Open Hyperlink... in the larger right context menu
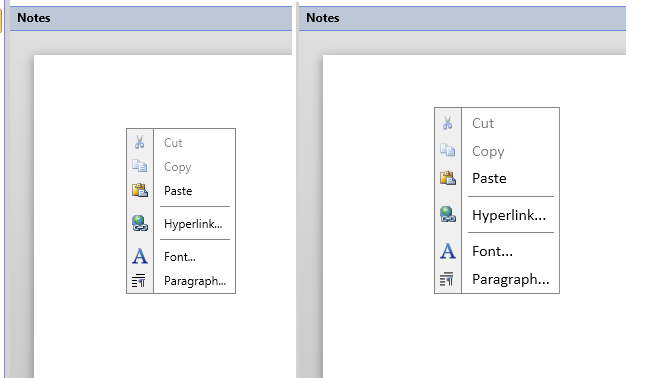Viewport: 650px width, 378px height. click(x=510, y=215)
